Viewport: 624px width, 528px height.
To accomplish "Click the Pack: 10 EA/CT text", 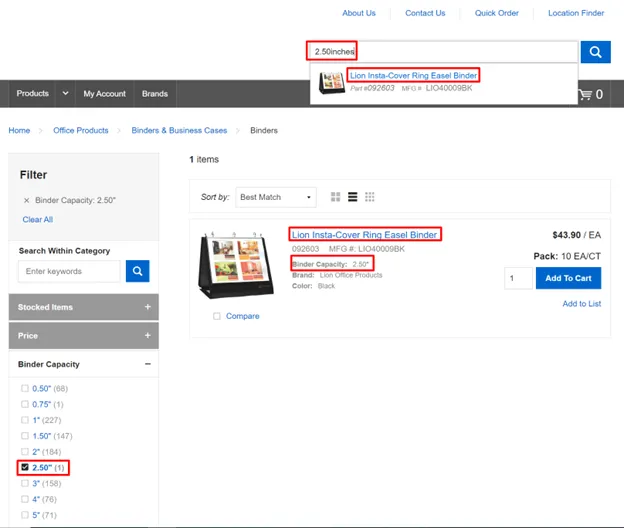I will 567,256.
